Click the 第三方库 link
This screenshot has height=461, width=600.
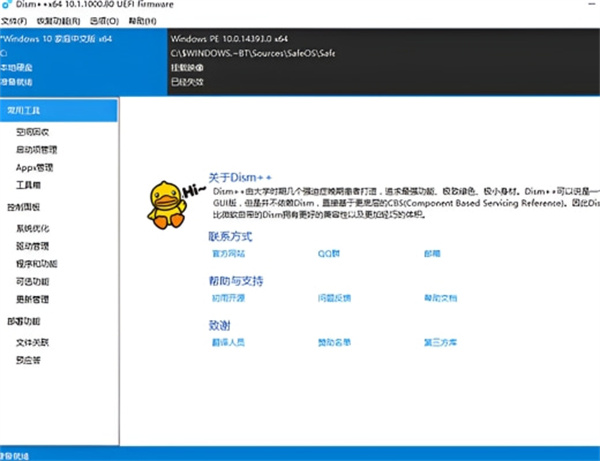point(440,342)
